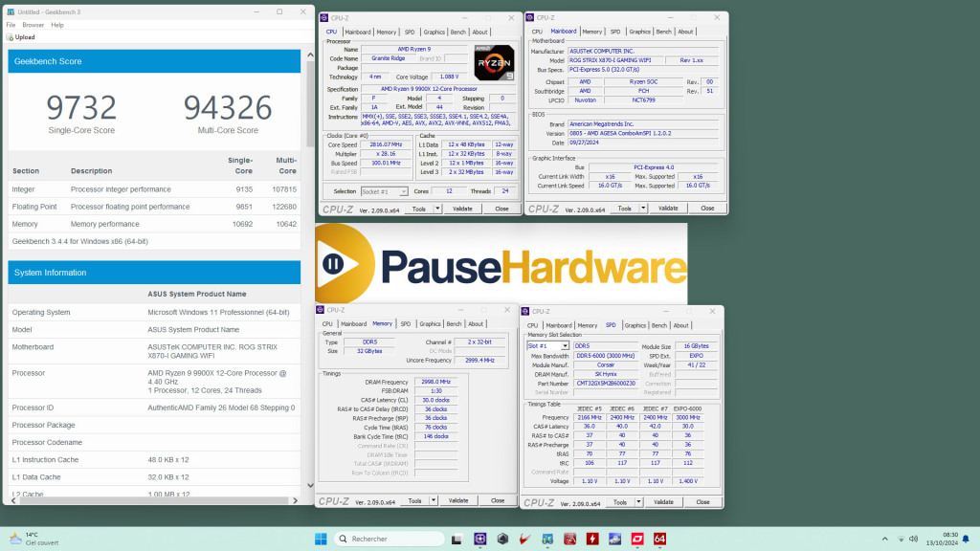Open File Explorer from the taskbar
The width and height of the screenshot is (980, 551).
[x=456, y=539]
